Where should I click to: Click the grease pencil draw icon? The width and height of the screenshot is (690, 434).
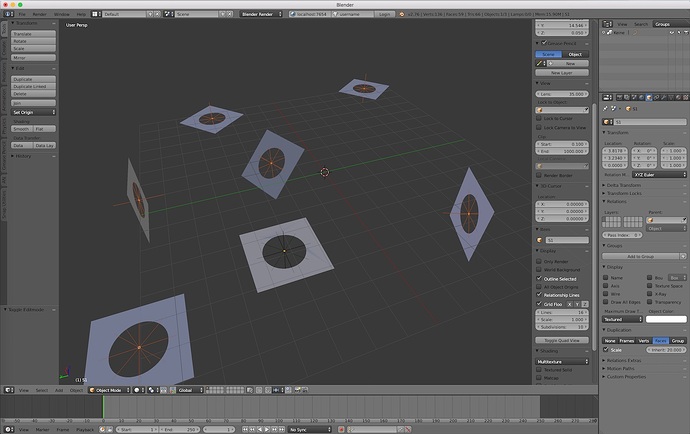540,63
